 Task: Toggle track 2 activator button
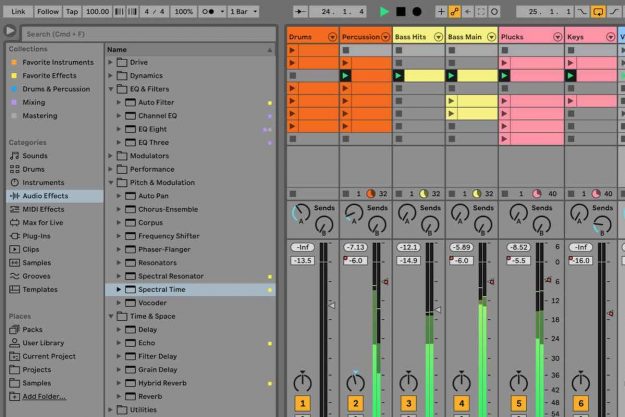point(356,403)
